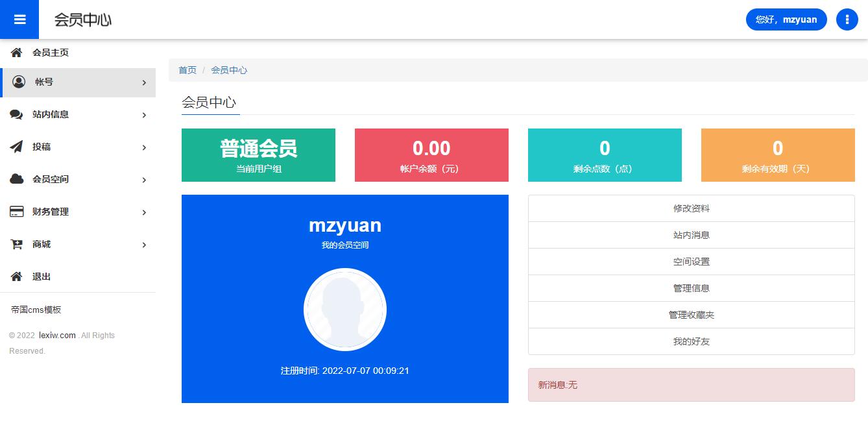Open the 我的会员空间 link
868x429 pixels.
point(345,245)
